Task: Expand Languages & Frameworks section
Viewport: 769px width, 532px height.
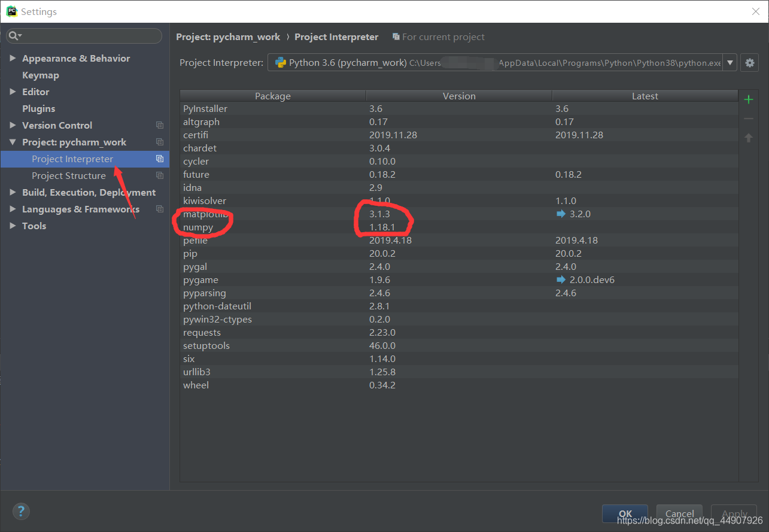Action: 13,209
